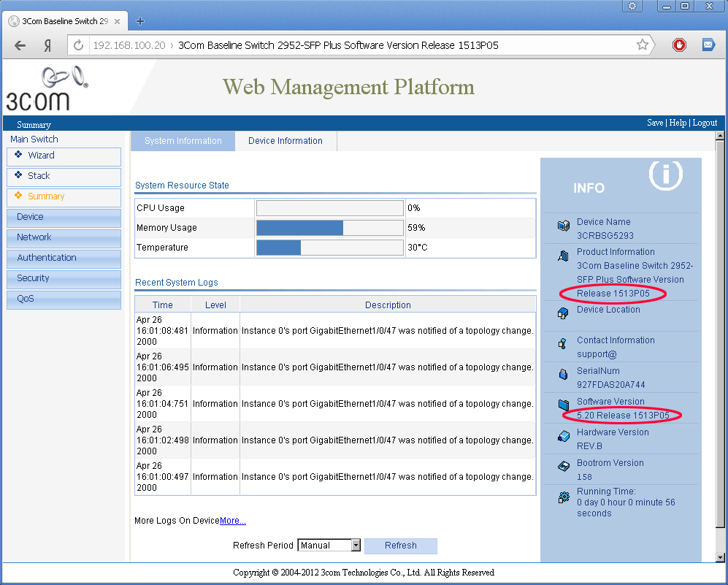This screenshot has width=728, height=585.
Task: Close the 3Com Baseline Switch browser tab
Action: [x=117, y=21]
